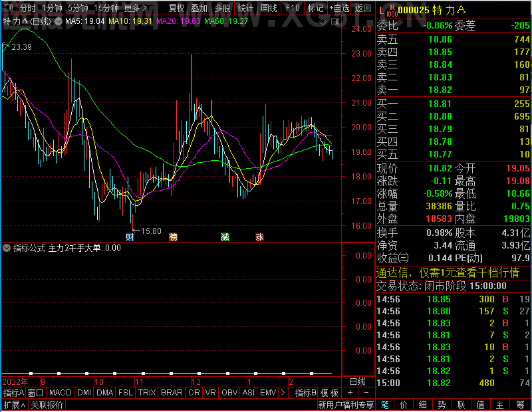Click the 通达信 1元查看千档行情 promo link
This screenshot has height=412, width=532.
tap(448, 272)
